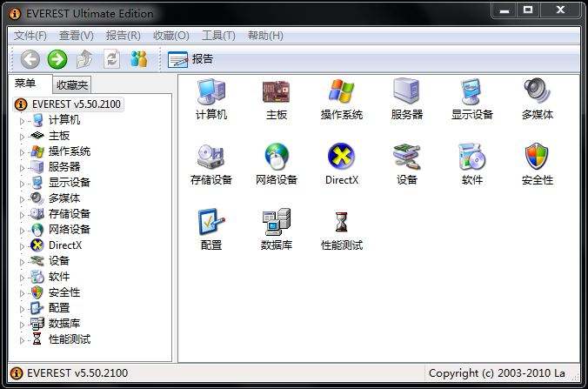
Task: Click the Up level arrow toolbar icon
Action: [84, 59]
